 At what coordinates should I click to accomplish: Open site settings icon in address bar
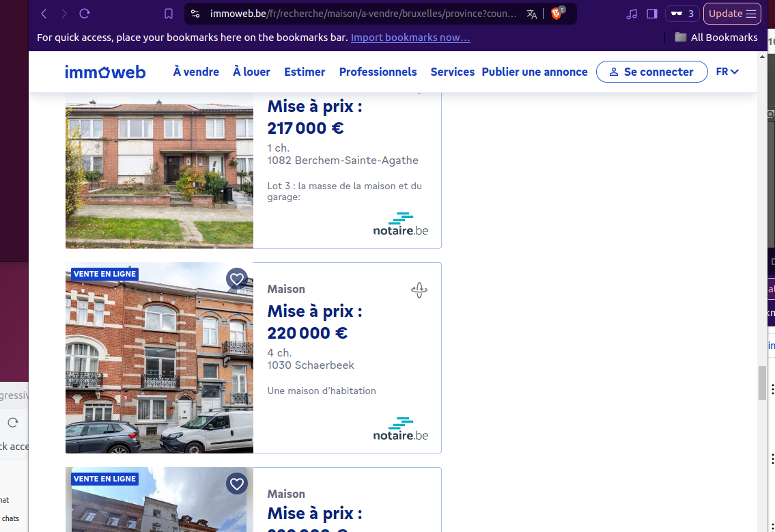[x=196, y=14]
